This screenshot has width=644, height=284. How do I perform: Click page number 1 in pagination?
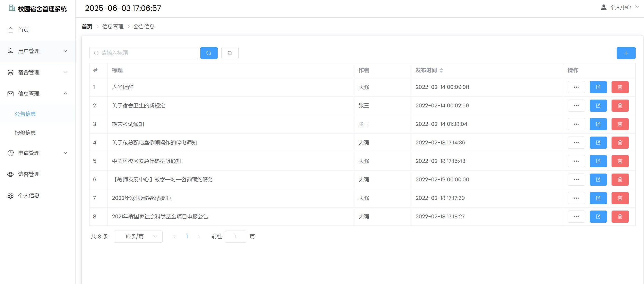[x=187, y=237]
